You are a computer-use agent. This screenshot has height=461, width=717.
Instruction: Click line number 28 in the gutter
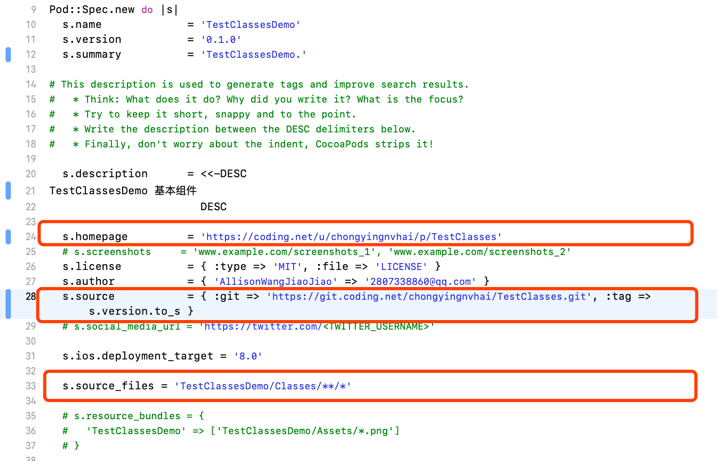coord(31,296)
